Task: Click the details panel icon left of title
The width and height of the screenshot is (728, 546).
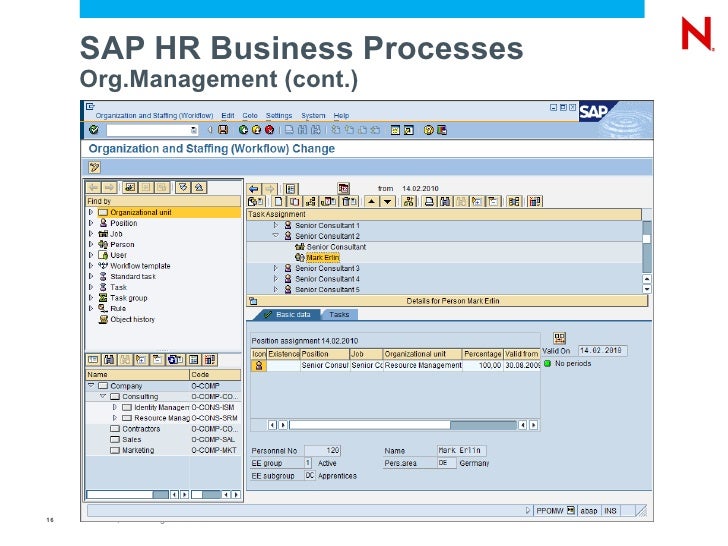Action: [x=254, y=301]
